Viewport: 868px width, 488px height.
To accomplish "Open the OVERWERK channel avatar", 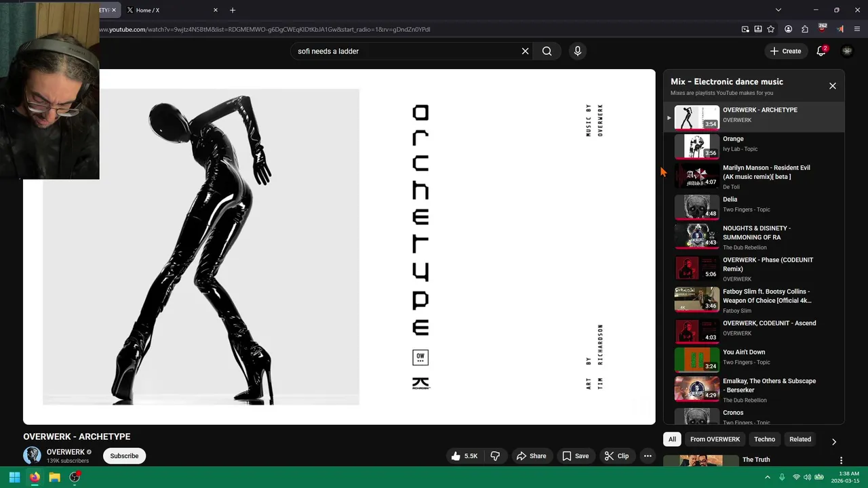I will pyautogui.click(x=32, y=455).
